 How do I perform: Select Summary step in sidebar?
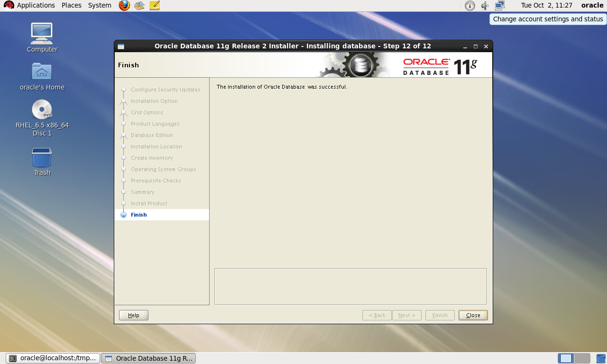[142, 192]
